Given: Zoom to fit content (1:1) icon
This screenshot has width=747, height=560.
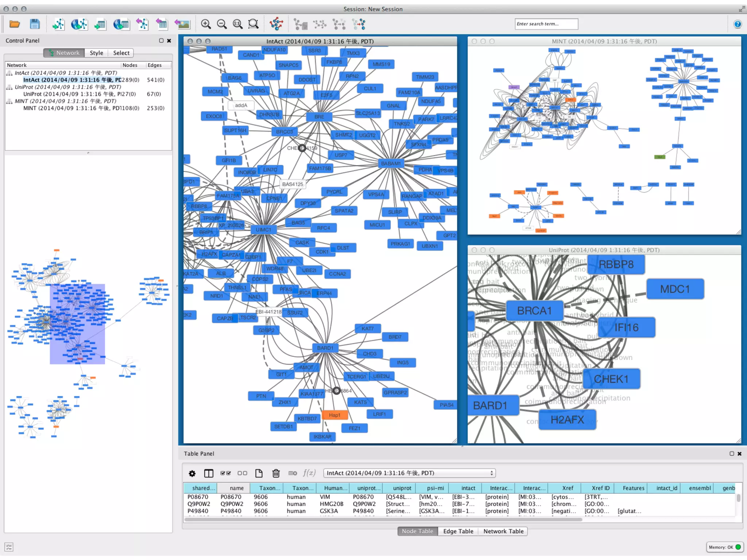Looking at the screenshot, I should (x=237, y=24).
